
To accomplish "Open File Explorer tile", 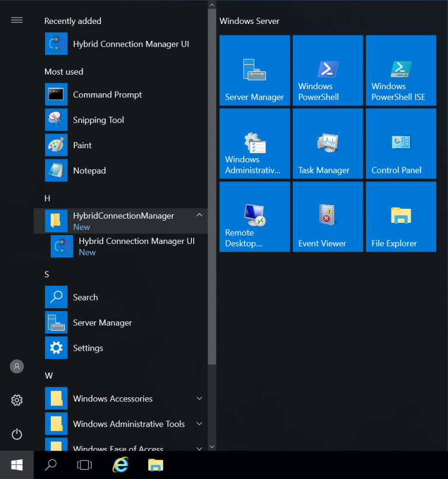I will [401, 216].
